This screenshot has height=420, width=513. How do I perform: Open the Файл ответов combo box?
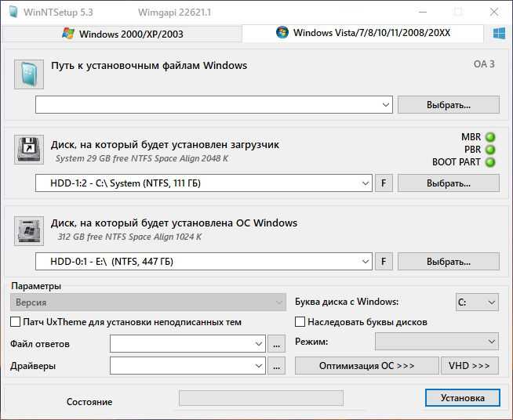187,344
